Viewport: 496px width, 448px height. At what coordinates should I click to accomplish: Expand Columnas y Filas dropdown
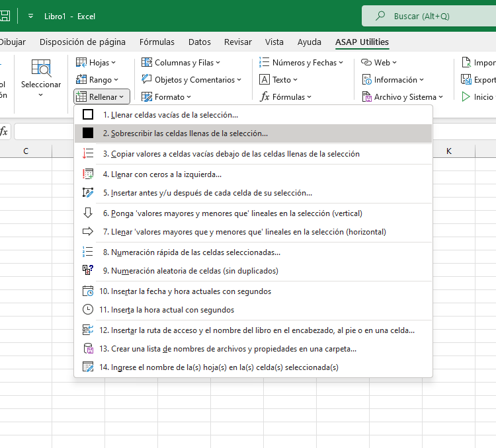(181, 63)
